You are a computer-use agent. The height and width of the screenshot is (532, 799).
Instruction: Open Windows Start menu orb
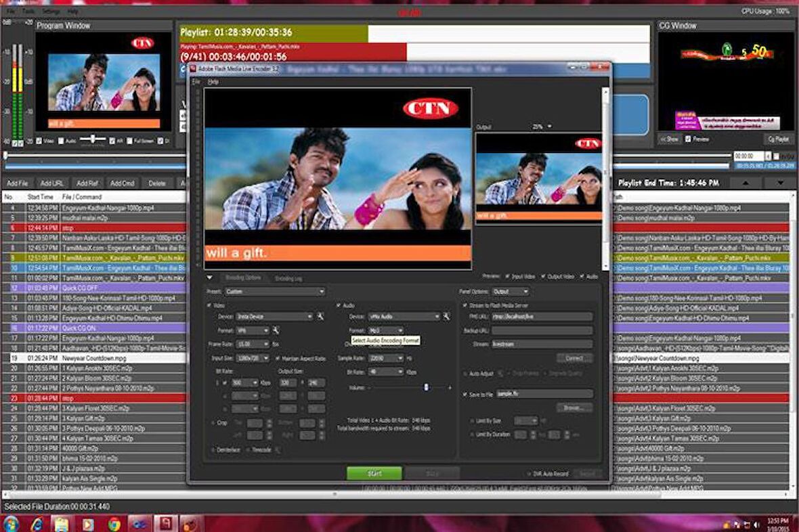(x=9, y=524)
